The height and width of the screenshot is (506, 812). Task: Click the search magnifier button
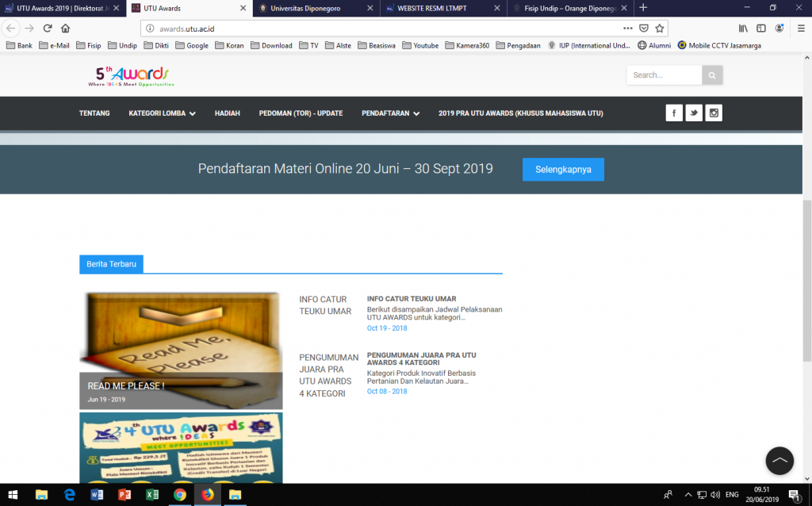712,75
